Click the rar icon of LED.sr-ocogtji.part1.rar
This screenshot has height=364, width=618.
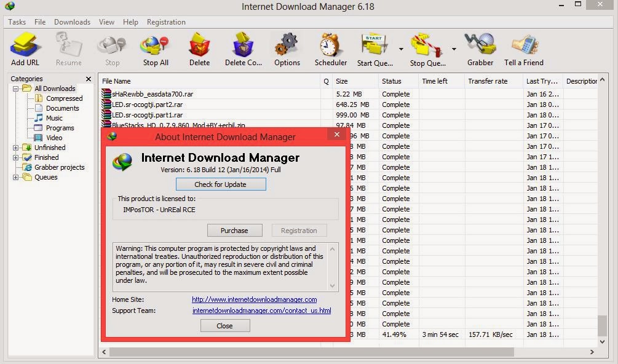(x=106, y=114)
